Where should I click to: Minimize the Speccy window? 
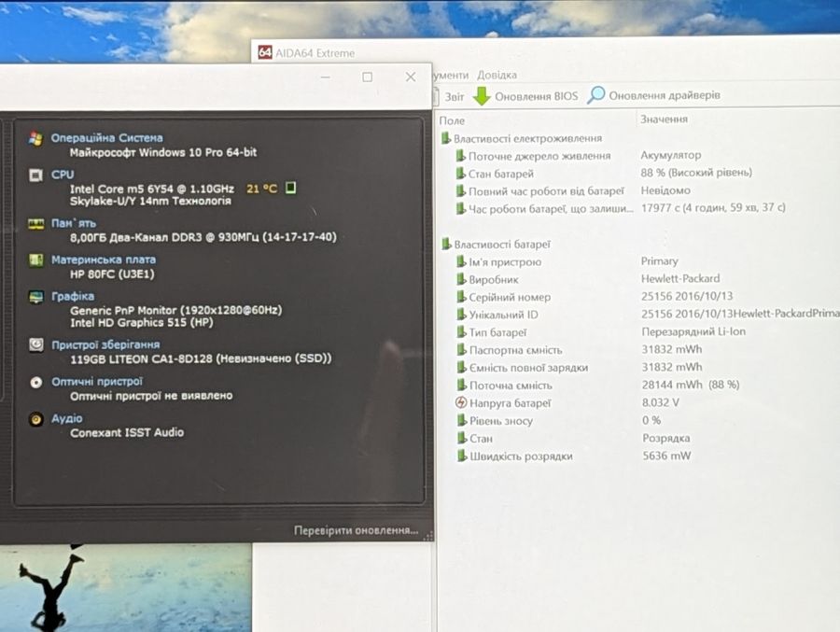coord(325,77)
